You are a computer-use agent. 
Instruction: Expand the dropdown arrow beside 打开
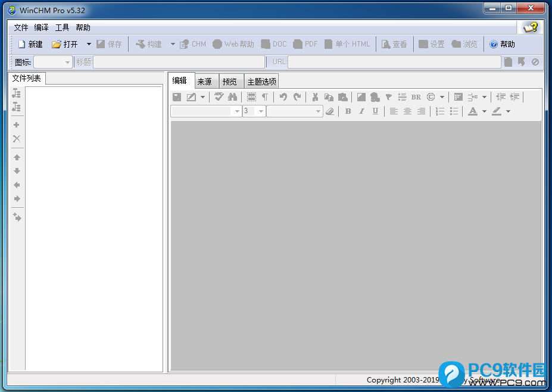[x=89, y=44]
